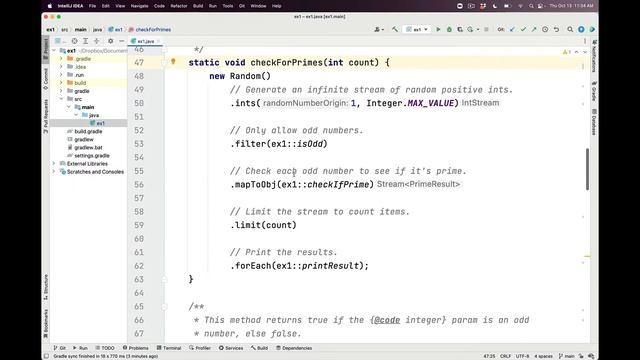
Task: Build the project with the hammer icon
Action: [395, 29]
